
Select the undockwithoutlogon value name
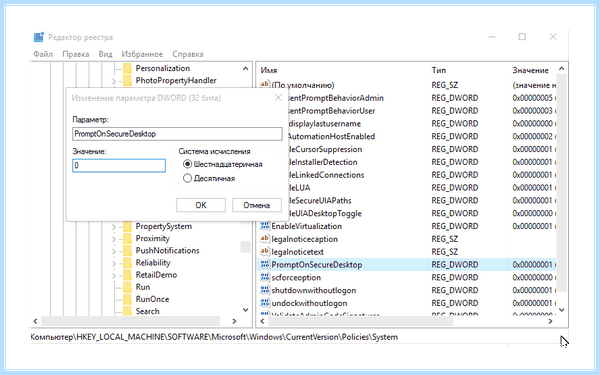click(x=310, y=303)
